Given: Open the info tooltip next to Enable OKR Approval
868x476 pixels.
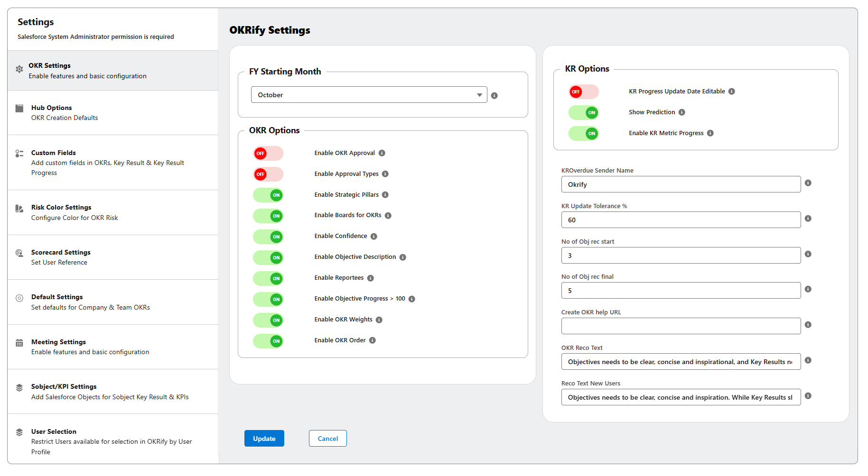Looking at the screenshot, I should 382,153.
